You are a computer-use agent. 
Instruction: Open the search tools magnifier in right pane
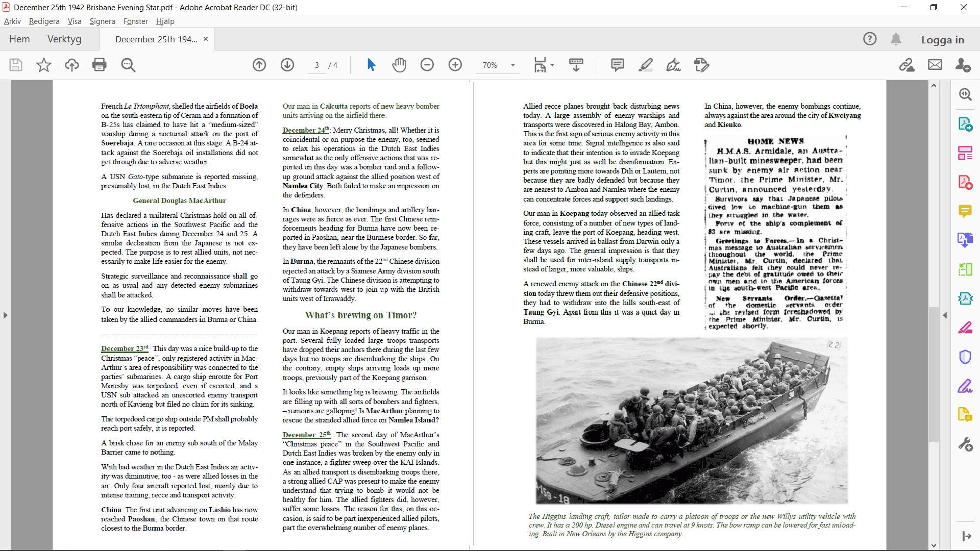pos(965,94)
